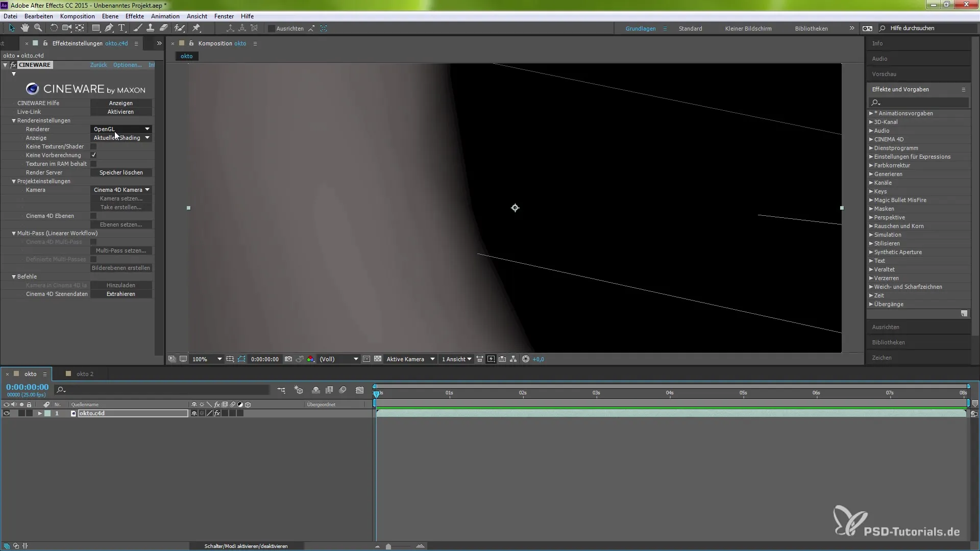Select the Rotation tool
980x551 pixels.
click(54, 28)
